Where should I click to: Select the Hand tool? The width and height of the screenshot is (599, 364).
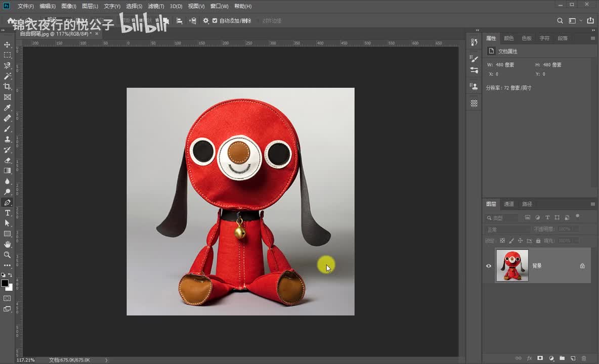pyautogui.click(x=7, y=244)
